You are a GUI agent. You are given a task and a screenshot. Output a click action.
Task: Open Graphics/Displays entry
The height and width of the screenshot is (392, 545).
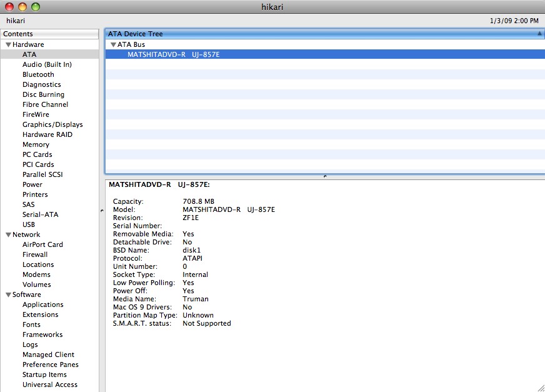pyautogui.click(x=52, y=124)
